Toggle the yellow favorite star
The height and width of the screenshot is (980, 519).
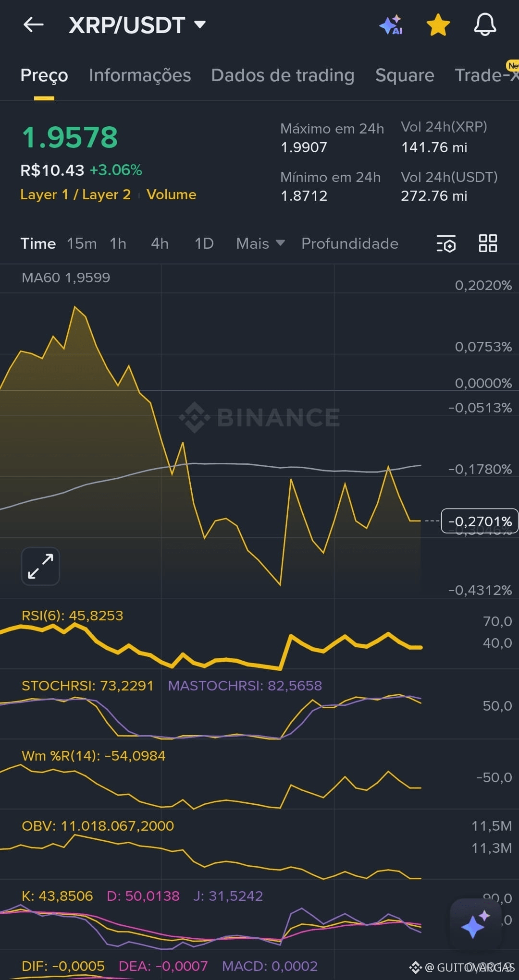[x=438, y=24]
